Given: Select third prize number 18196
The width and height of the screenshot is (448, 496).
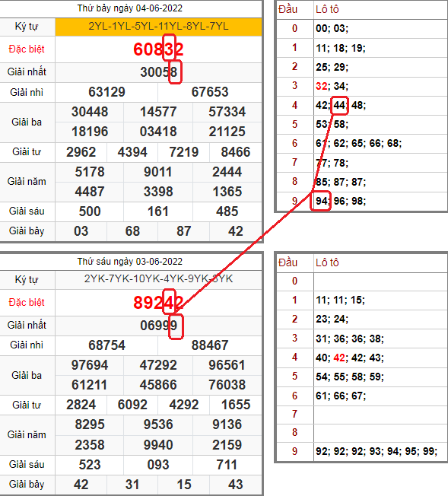Looking at the screenshot, I should 90,132.
